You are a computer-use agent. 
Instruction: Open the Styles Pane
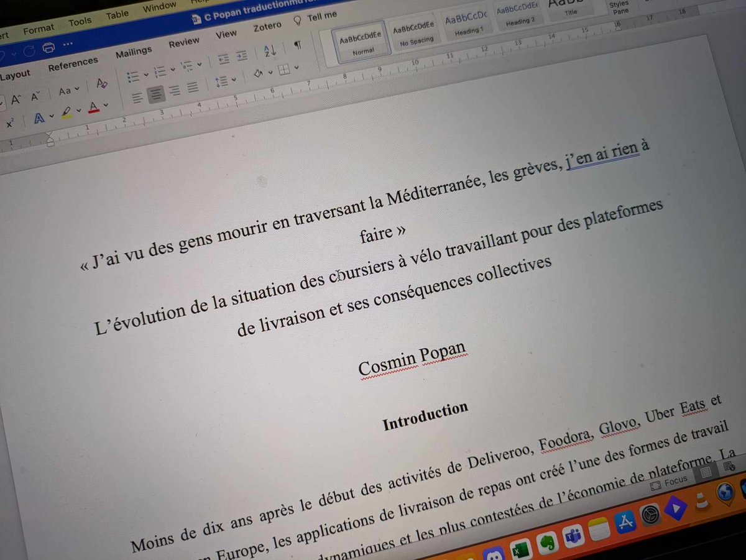(x=619, y=8)
